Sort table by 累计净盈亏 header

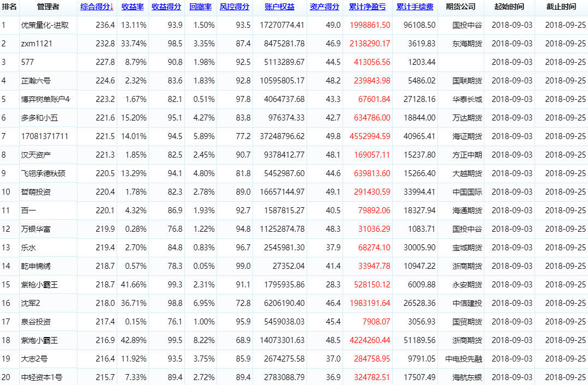pyautogui.click(x=368, y=7)
